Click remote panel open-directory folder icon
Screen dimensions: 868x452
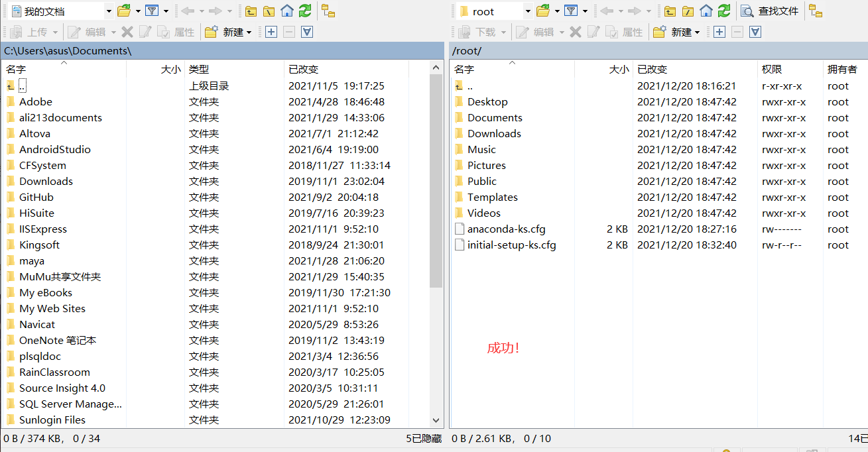point(543,11)
